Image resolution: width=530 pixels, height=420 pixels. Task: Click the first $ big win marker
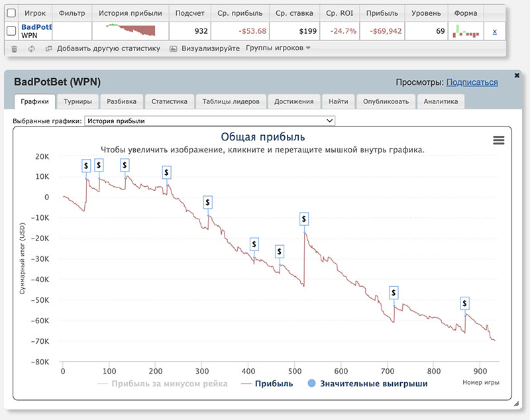(x=86, y=165)
